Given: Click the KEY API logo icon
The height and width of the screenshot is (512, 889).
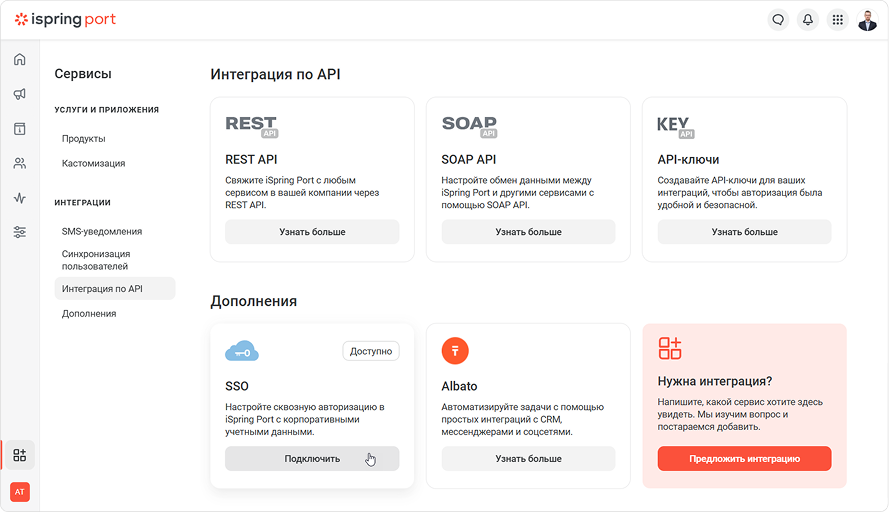Looking at the screenshot, I should click(675, 127).
